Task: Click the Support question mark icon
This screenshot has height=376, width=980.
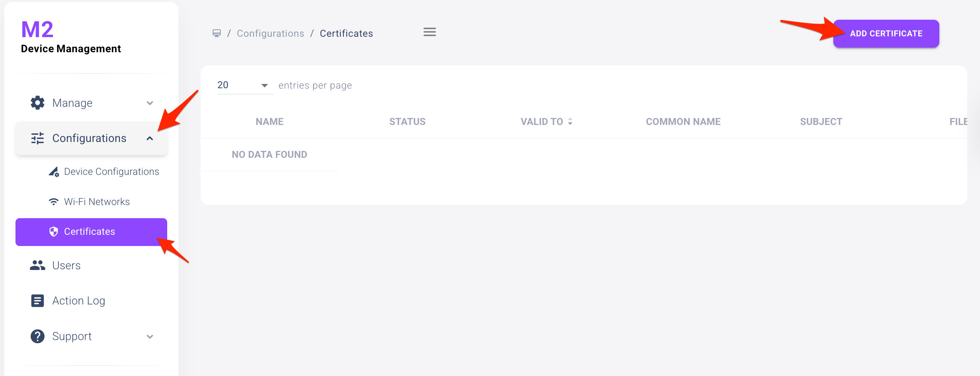Action: pyautogui.click(x=38, y=336)
